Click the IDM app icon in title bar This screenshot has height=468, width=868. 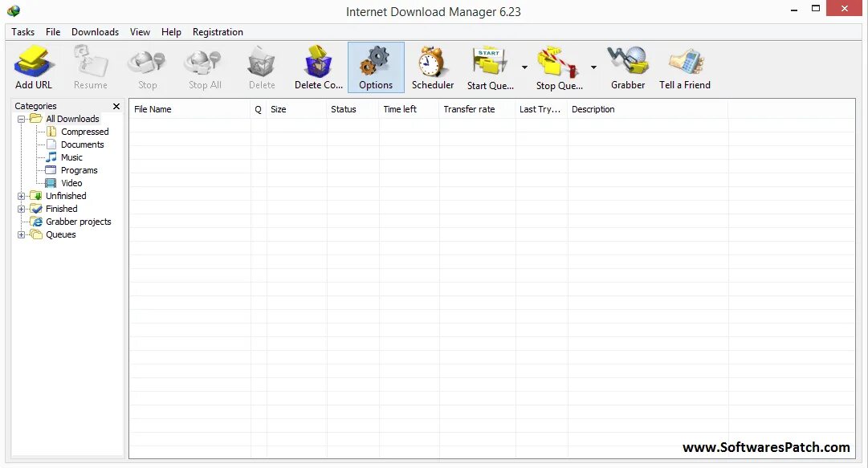[x=14, y=10]
